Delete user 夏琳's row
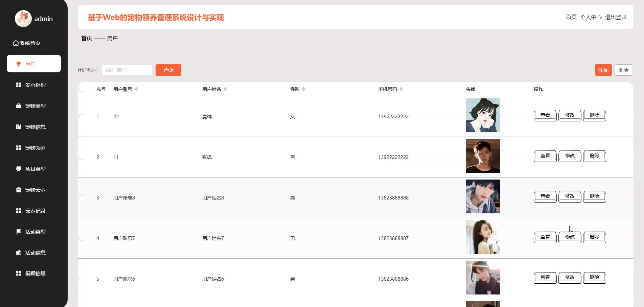The height and width of the screenshot is (307, 644). click(x=595, y=115)
